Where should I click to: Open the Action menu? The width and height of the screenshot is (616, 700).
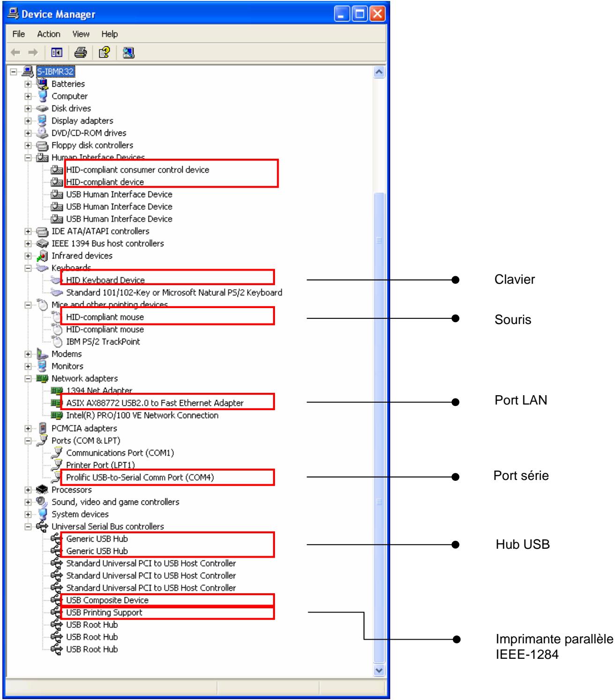point(49,34)
